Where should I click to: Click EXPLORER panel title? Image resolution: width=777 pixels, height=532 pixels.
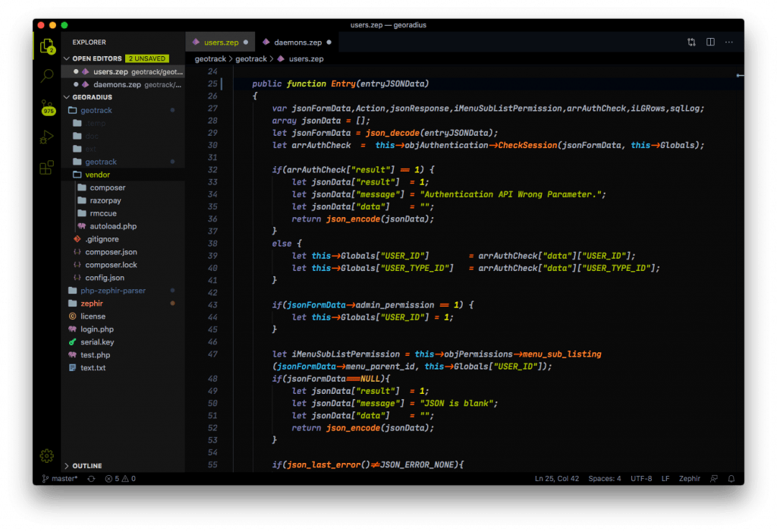[x=90, y=42]
